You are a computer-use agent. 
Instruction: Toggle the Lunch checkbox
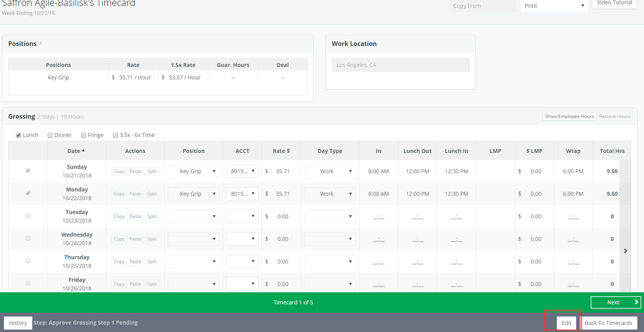pos(18,135)
